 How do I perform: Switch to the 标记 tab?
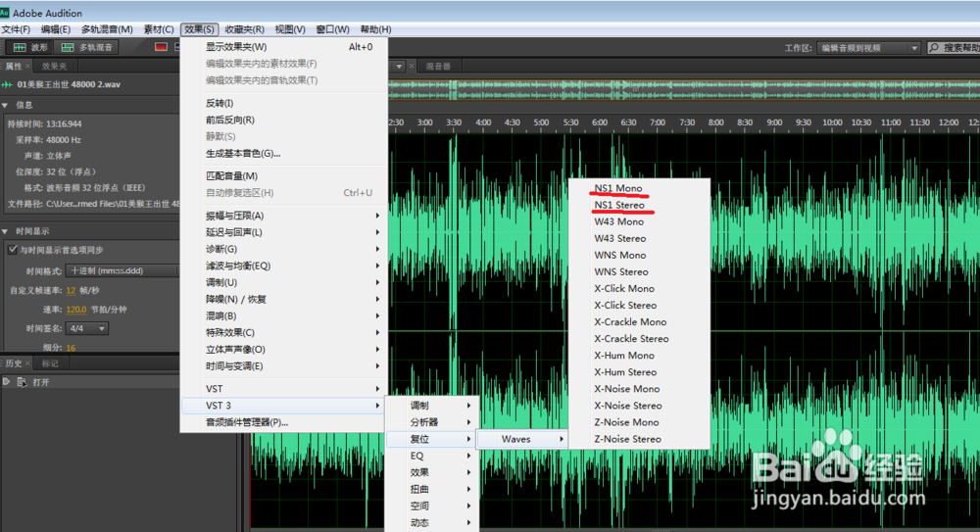pos(50,363)
